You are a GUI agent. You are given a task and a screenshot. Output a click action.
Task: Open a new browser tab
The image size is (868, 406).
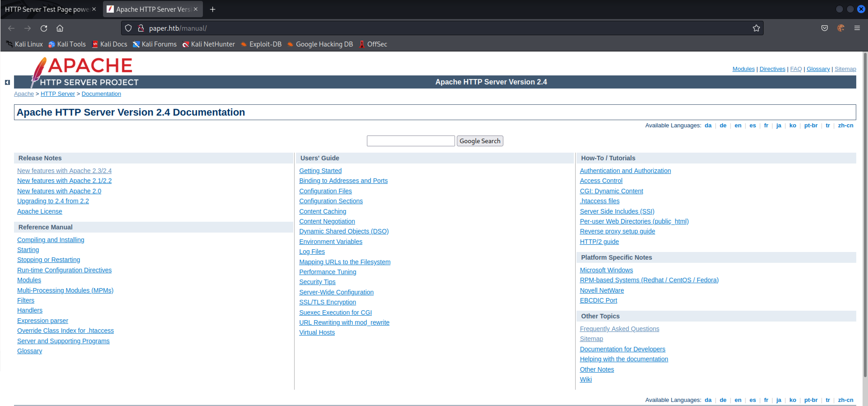pyautogui.click(x=212, y=9)
